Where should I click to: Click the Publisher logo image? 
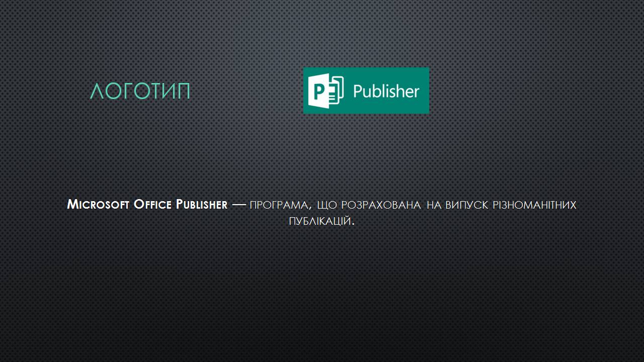coord(366,90)
